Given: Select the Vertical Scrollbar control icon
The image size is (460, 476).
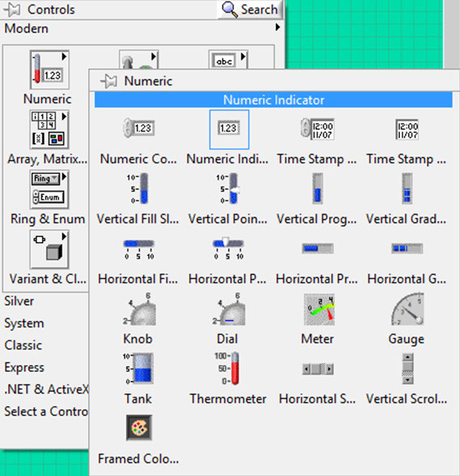Looking at the screenshot, I should pyautogui.click(x=407, y=368).
